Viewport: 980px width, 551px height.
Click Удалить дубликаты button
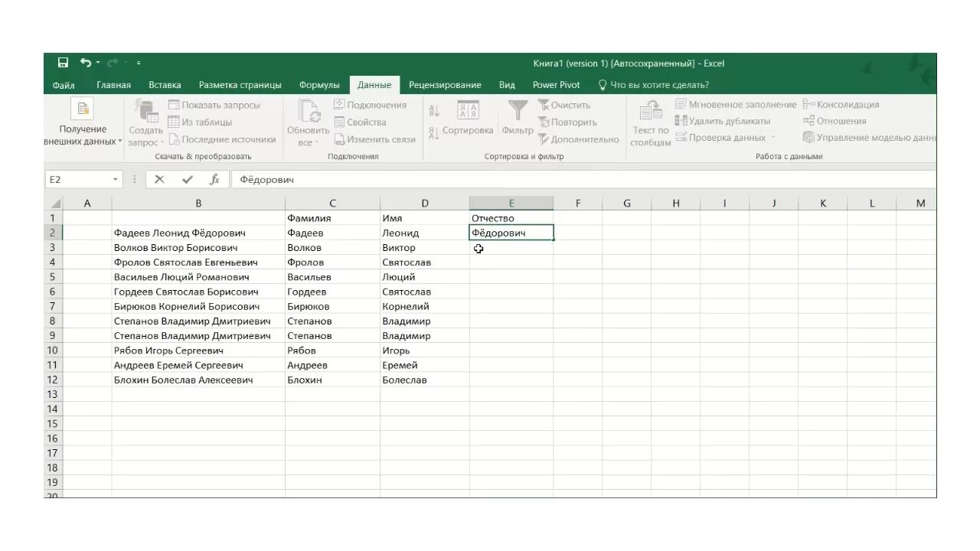tap(722, 121)
